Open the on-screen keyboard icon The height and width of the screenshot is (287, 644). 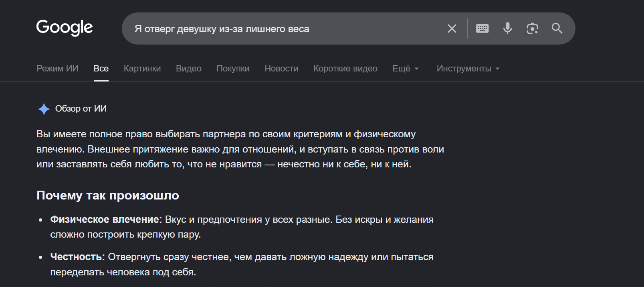tap(482, 28)
